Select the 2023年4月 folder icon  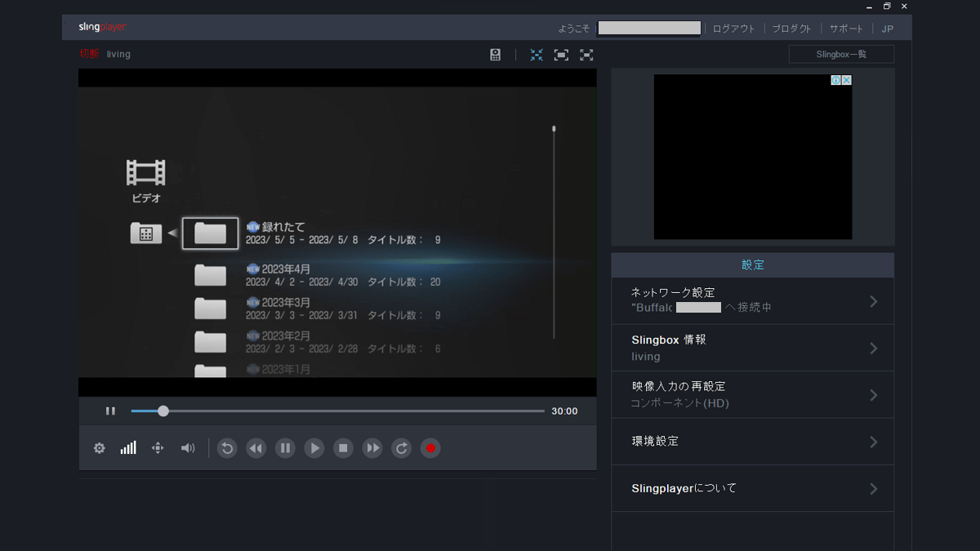[x=210, y=275]
